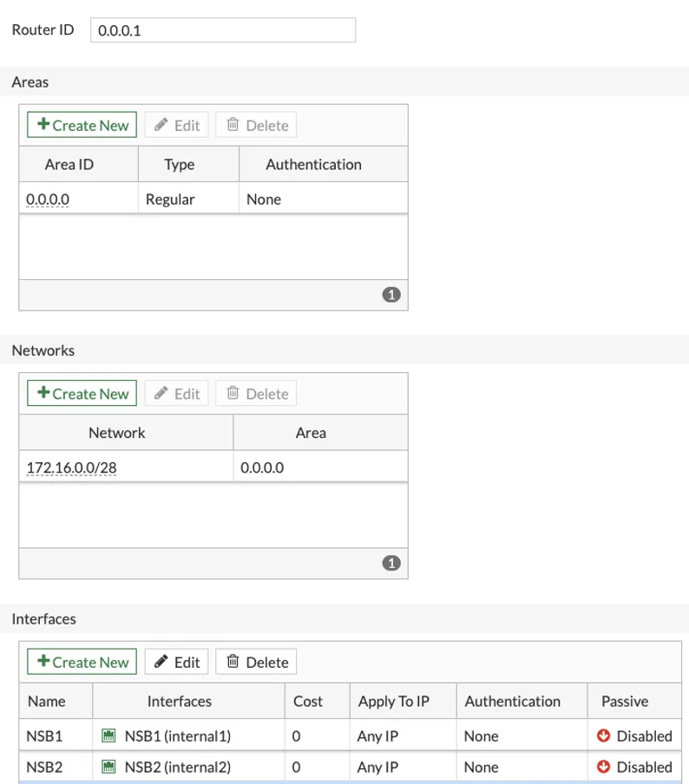689x784 pixels.
Task: Click the plus icon in Networks Create New
Action: [x=43, y=392]
